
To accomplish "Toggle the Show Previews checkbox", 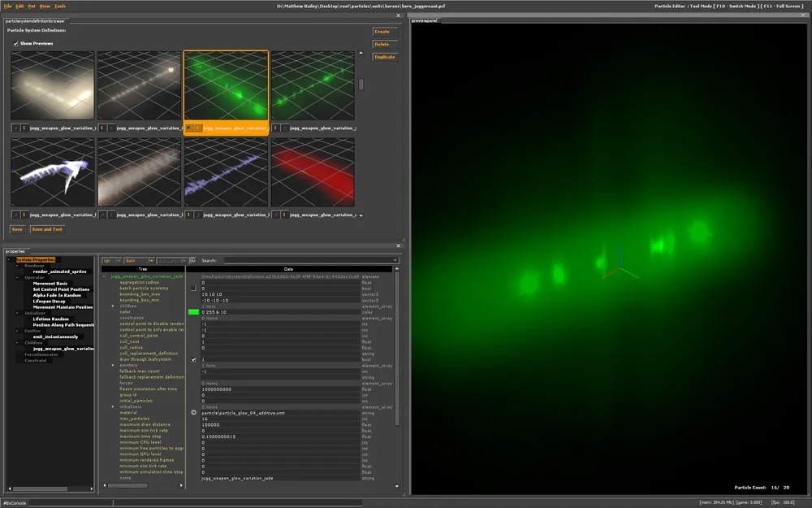I will click(15, 43).
